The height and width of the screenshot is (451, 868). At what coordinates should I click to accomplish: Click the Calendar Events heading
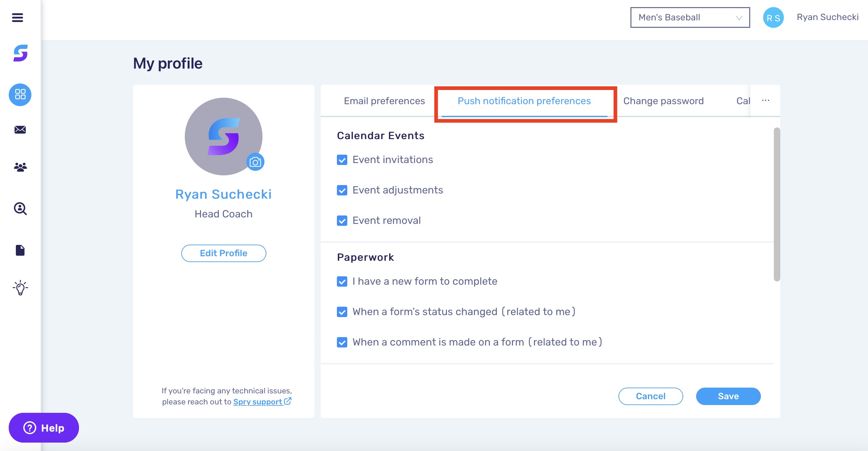(380, 136)
